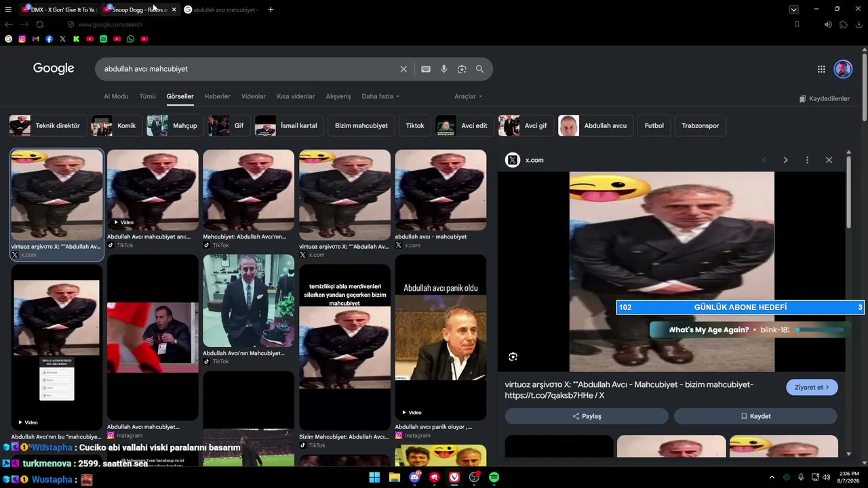868x488 pixels.
Task: Open File Explorer from the taskbar
Action: (395, 477)
